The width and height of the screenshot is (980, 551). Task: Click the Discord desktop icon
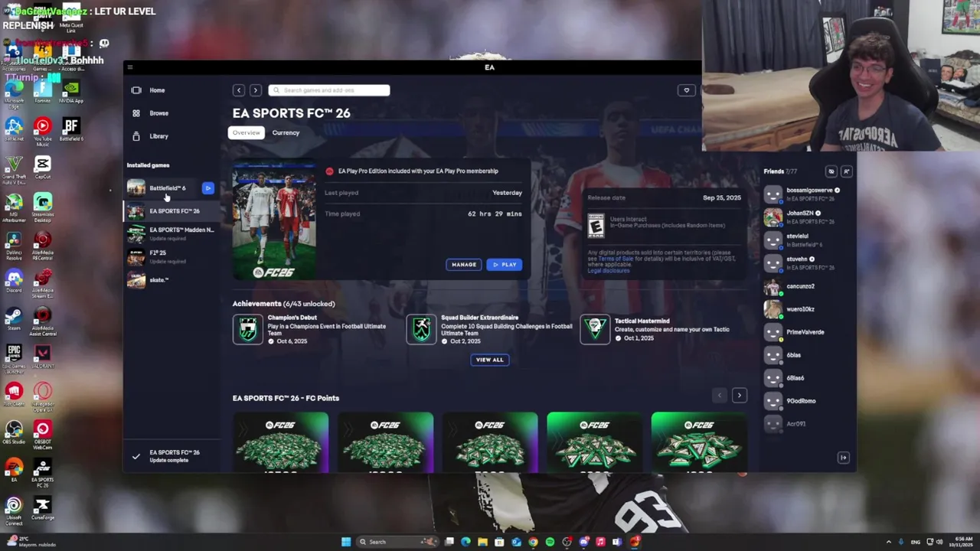coord(14,282)
